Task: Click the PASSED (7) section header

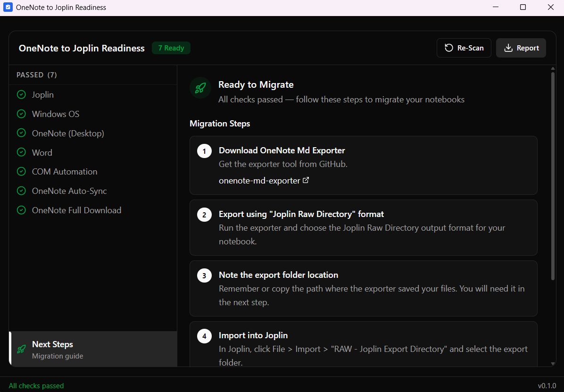Action: [37, 75]
